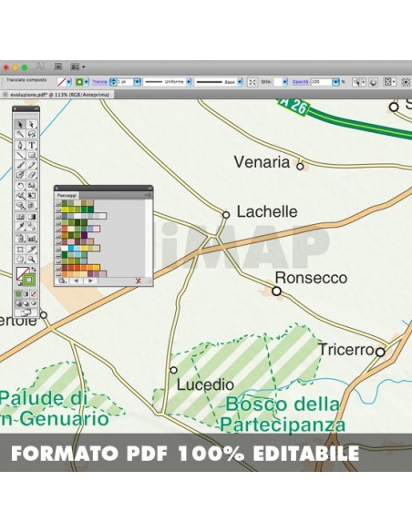The image size is (412, 532).
Task: Open Opacità transparency panel link
Action: click(301, 82)
